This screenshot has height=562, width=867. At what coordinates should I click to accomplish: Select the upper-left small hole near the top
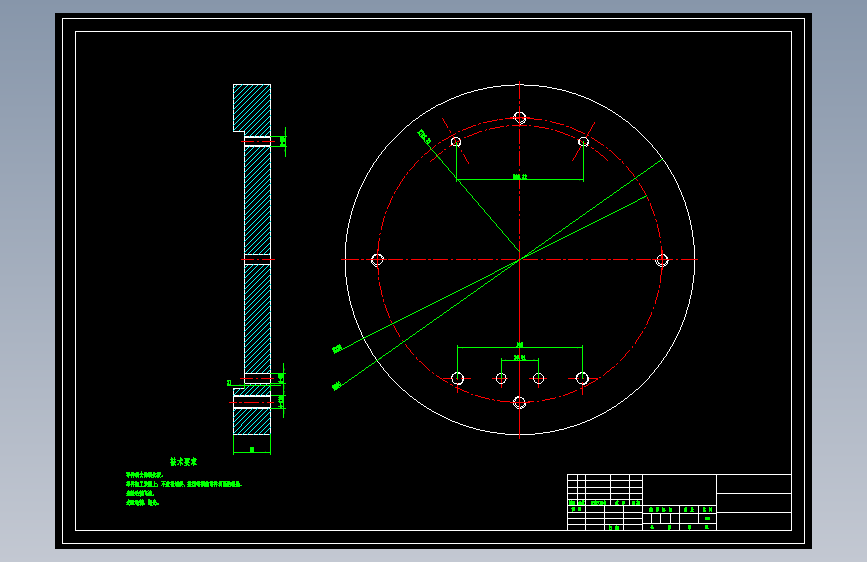pyautogui.click(x=456, y=142)
